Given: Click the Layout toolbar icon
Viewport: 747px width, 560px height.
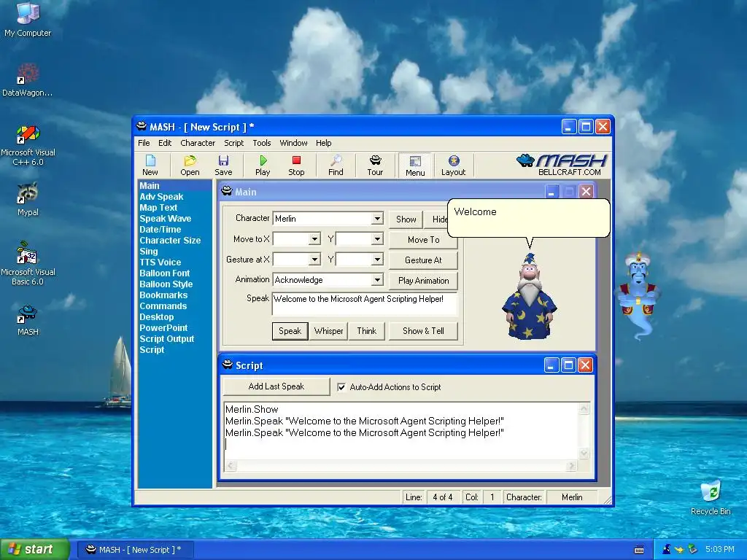Looking at the screenshot, I should 453,166.
